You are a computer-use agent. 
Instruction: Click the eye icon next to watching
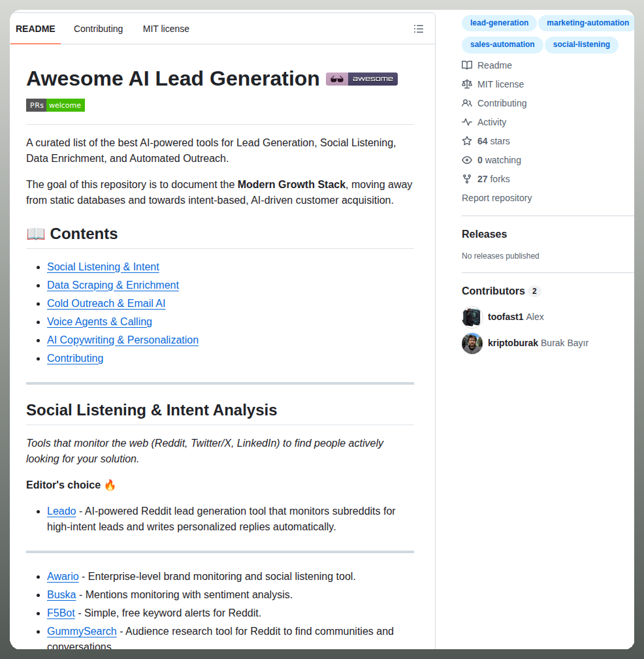pyautogui.click(x=466, y=160)
